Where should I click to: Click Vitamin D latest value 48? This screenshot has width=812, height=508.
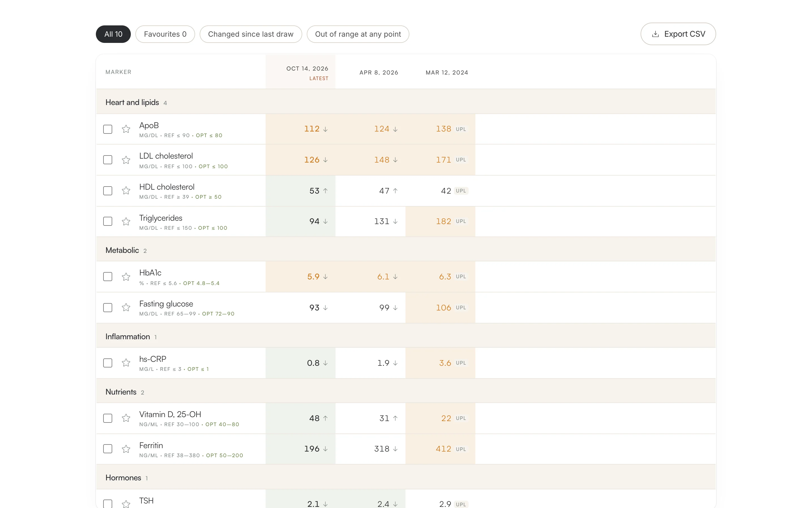(314, 418)
